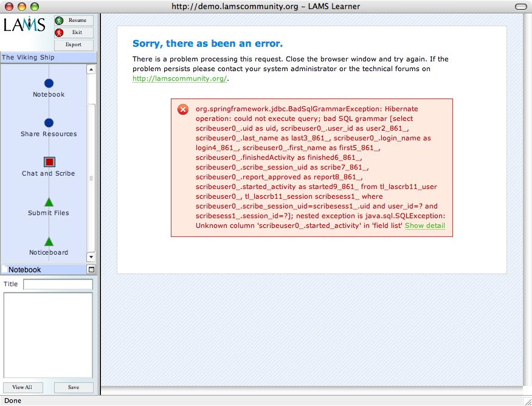
Task: Expand error details via Show detail
Action: [424, 226]
